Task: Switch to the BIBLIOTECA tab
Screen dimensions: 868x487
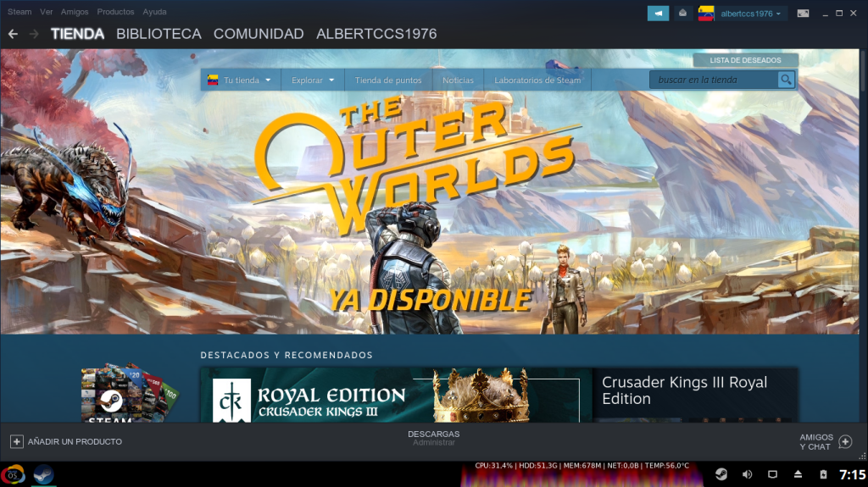Action: tap(159, 34)
